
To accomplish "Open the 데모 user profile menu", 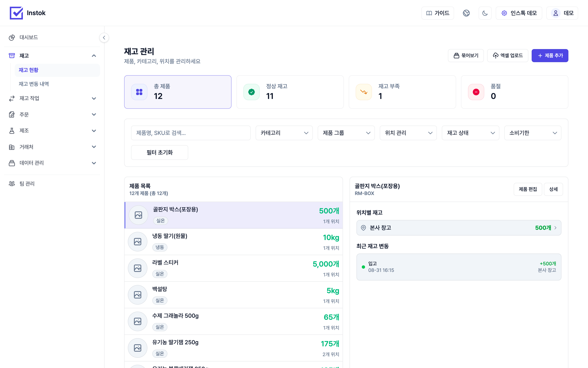I will click(562, 13).
